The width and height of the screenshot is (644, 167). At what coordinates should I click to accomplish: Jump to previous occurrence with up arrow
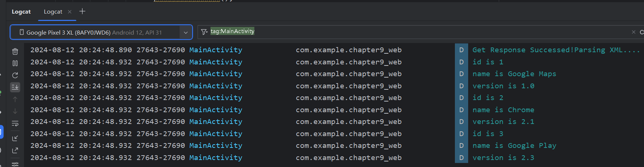coord(15,99)
